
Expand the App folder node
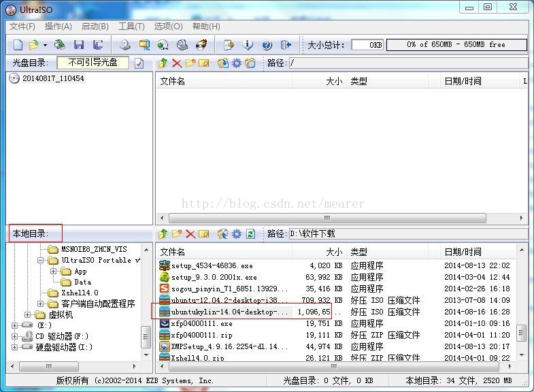(54, 271)
